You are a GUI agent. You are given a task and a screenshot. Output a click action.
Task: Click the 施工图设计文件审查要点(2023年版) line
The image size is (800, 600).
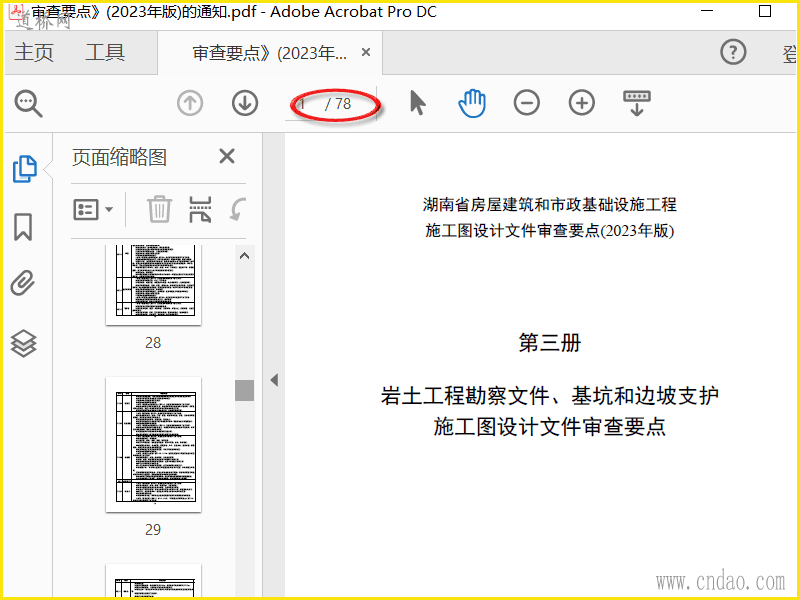point(549,231)
